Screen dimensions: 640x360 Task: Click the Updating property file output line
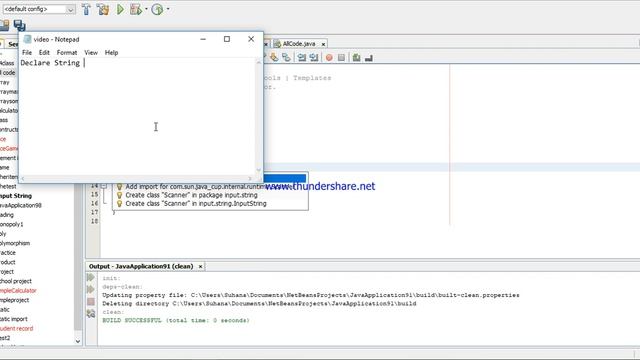pyautogui.click(x=311, y=295)
